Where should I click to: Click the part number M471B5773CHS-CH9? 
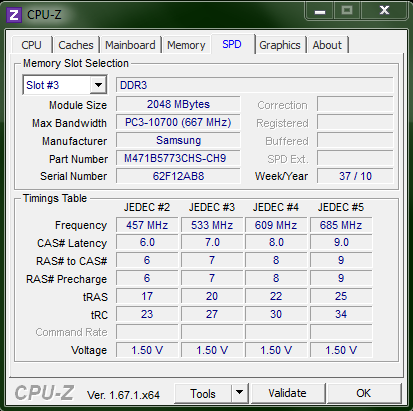pyautogui.click(x=178, y=158)
